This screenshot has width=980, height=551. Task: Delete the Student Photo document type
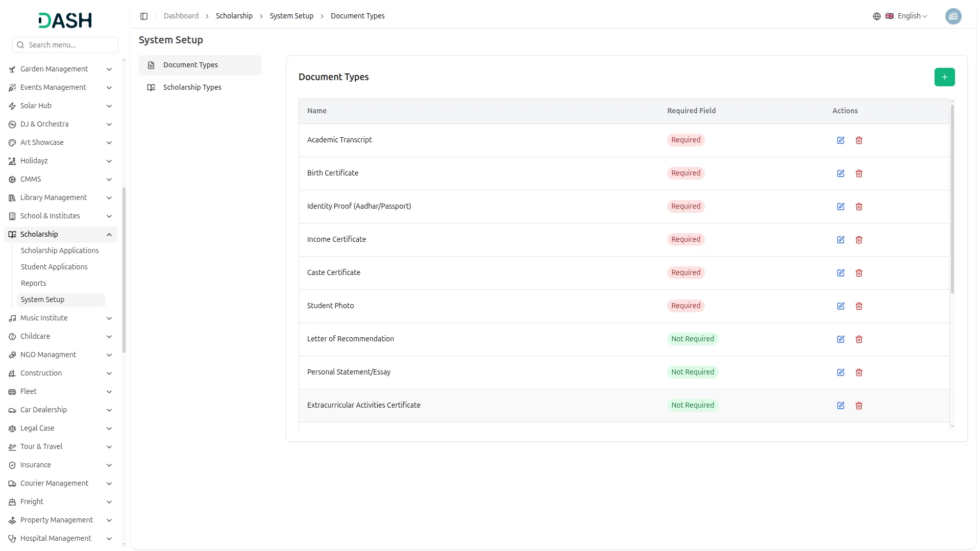point(859,306)
